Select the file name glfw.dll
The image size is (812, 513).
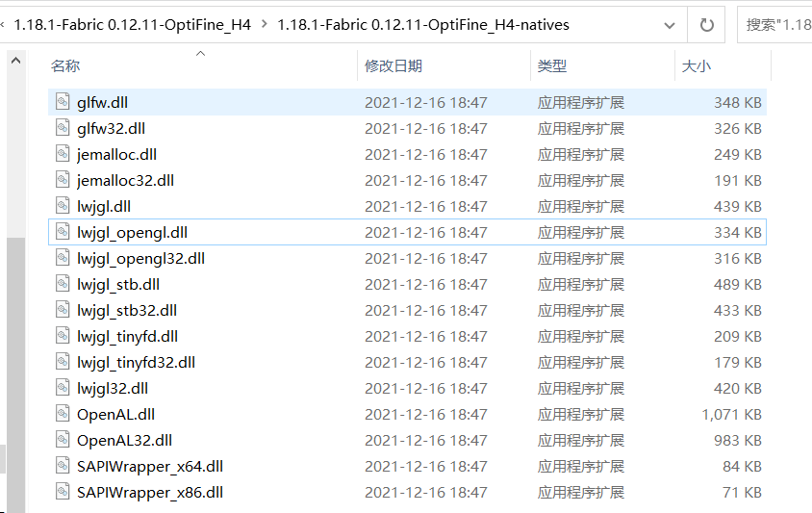[103, 103]
